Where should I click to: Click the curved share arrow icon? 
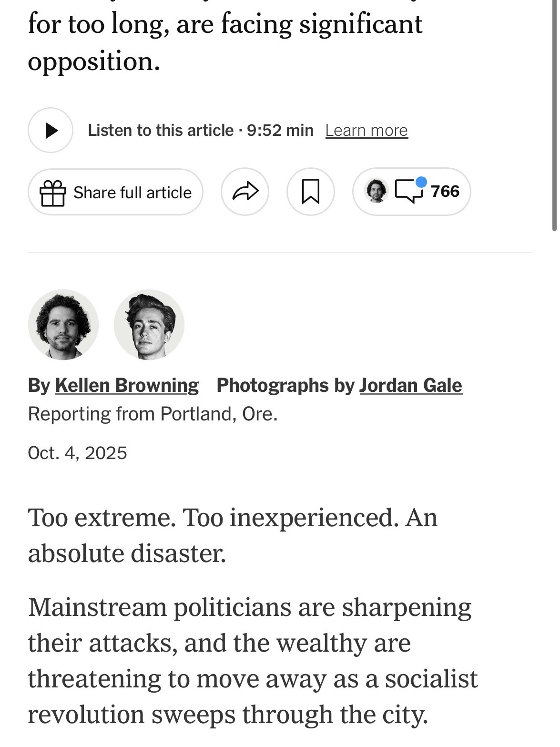click(245, 192)
